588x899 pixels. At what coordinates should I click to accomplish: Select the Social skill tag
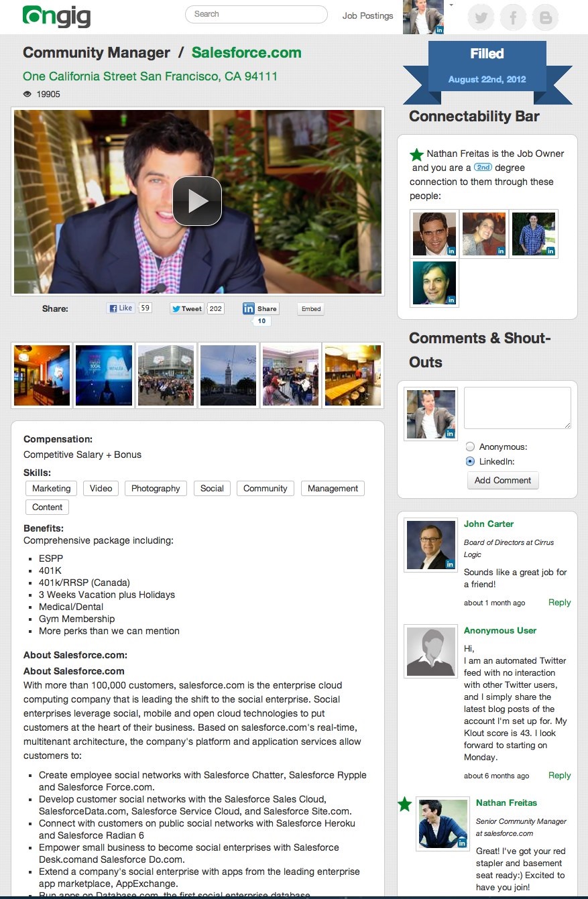pos(212,488)
